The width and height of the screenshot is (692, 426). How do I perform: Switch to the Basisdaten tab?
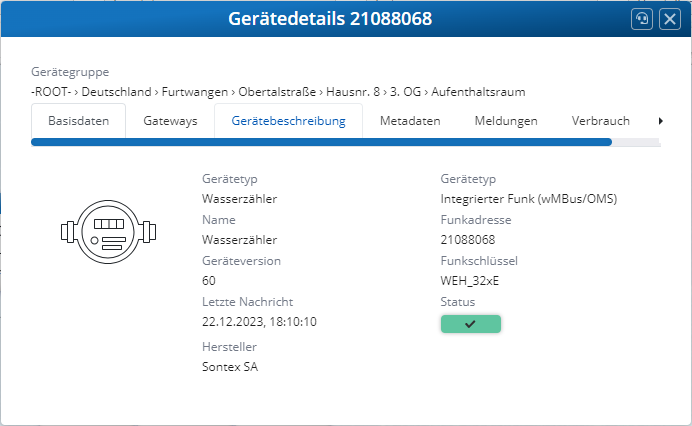(78, 121)
